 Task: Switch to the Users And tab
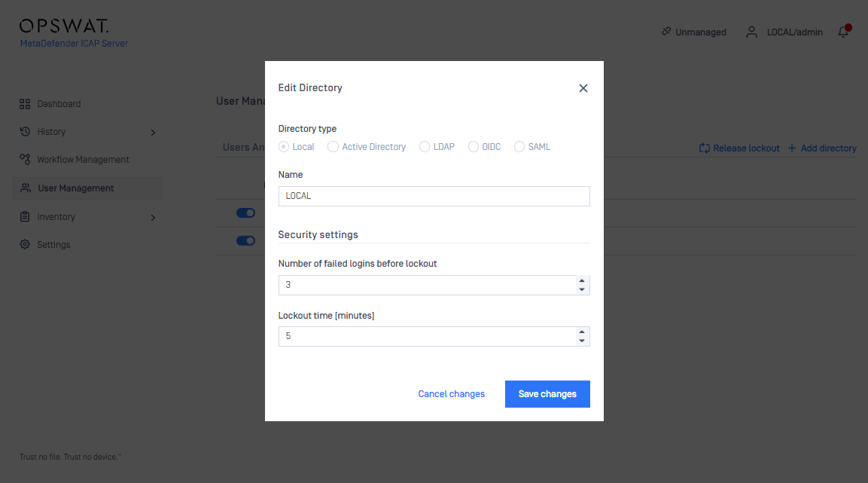[x=244, y=147]
